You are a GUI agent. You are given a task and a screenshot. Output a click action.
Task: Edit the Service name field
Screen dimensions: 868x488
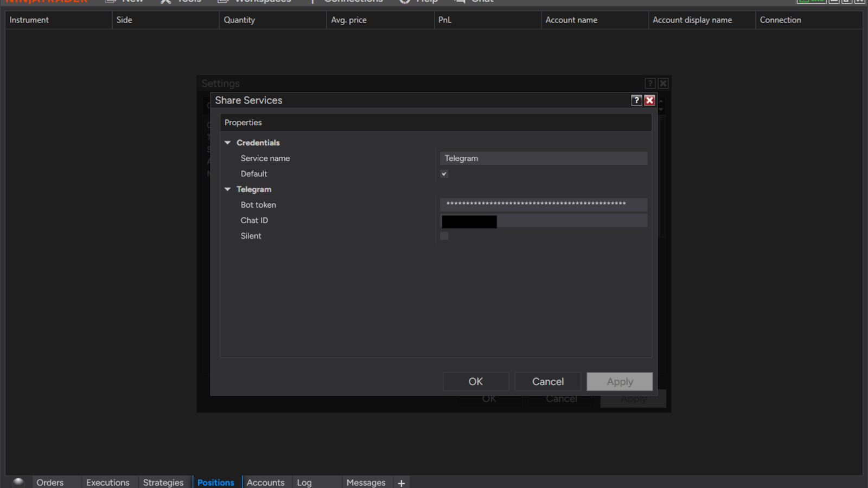pos(544,158)
